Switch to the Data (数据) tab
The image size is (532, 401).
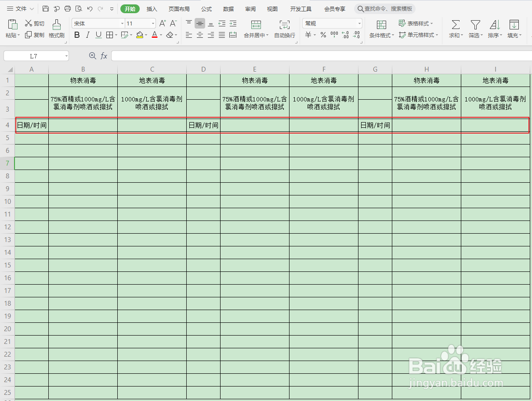228,9
